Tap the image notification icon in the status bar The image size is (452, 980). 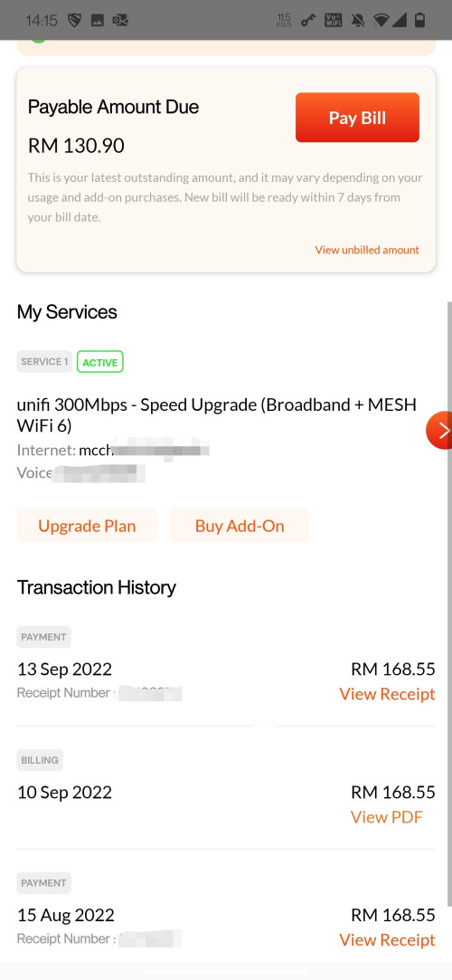pyautogui.click(x=98, y=21)
